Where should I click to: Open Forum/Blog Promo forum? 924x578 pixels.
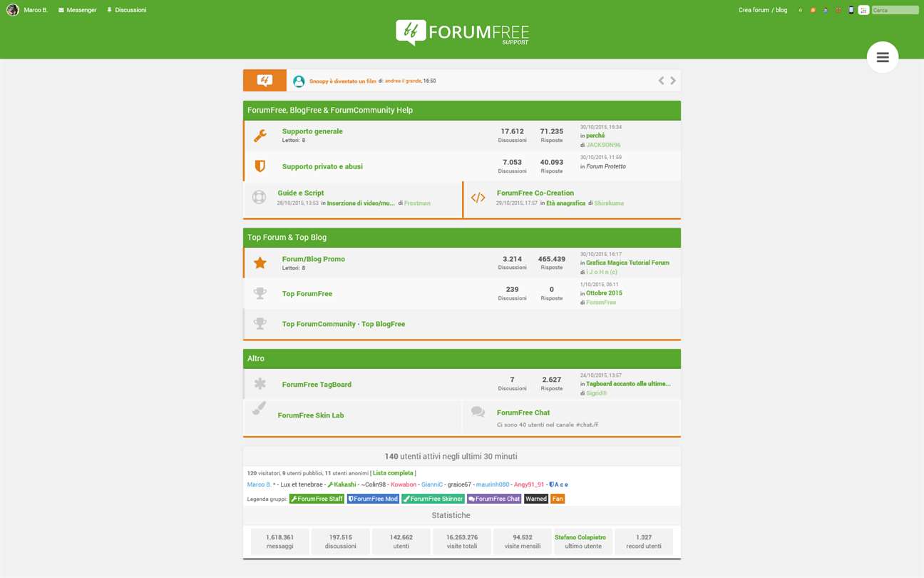click(313, 259)
